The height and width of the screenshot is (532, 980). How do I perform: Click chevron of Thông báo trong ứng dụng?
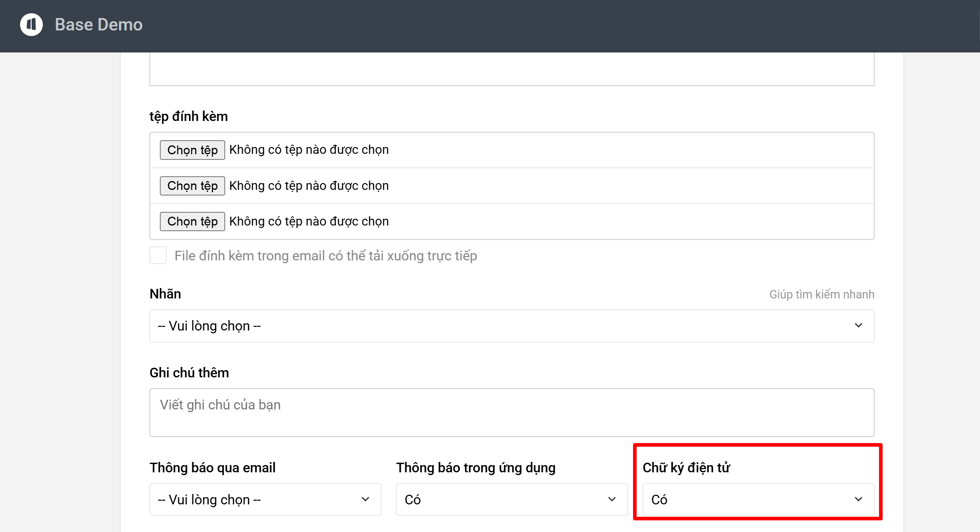click(612, 500)
